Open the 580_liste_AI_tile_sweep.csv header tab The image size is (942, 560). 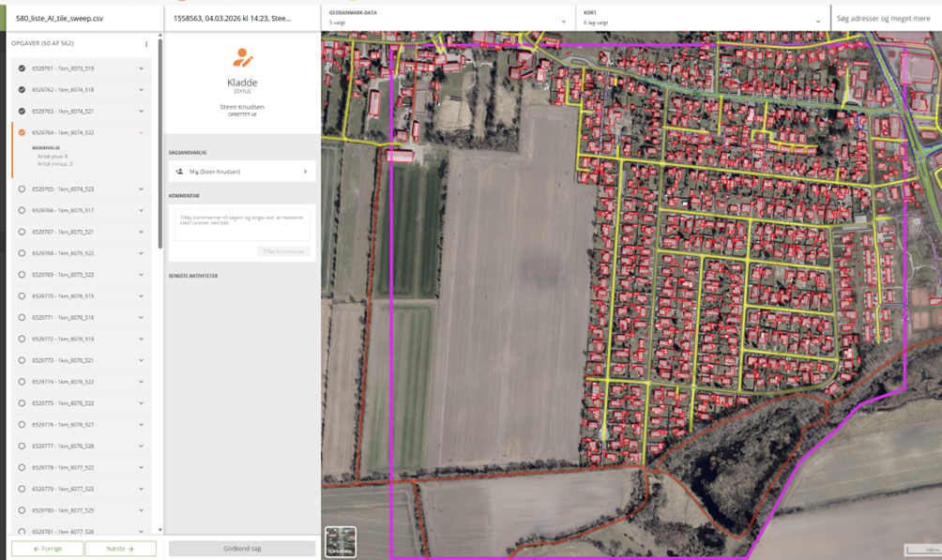click(x=84, y=19)
